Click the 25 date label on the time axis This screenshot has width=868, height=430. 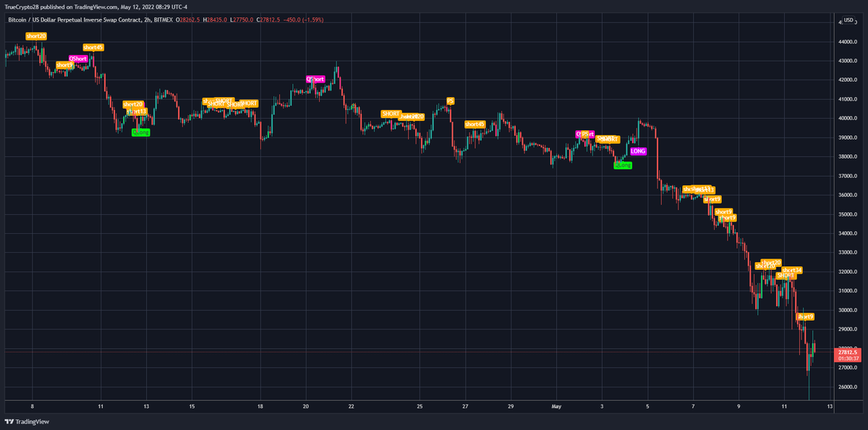click(x=420, y=407)
